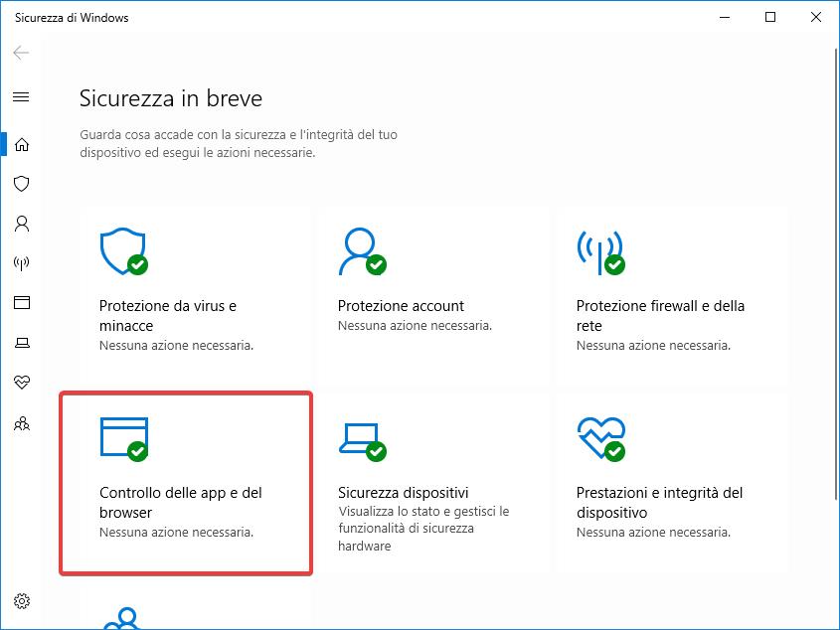
Task: Click the laptop icon on Sicurezza dispositivi tile
Action: (362, 442)
